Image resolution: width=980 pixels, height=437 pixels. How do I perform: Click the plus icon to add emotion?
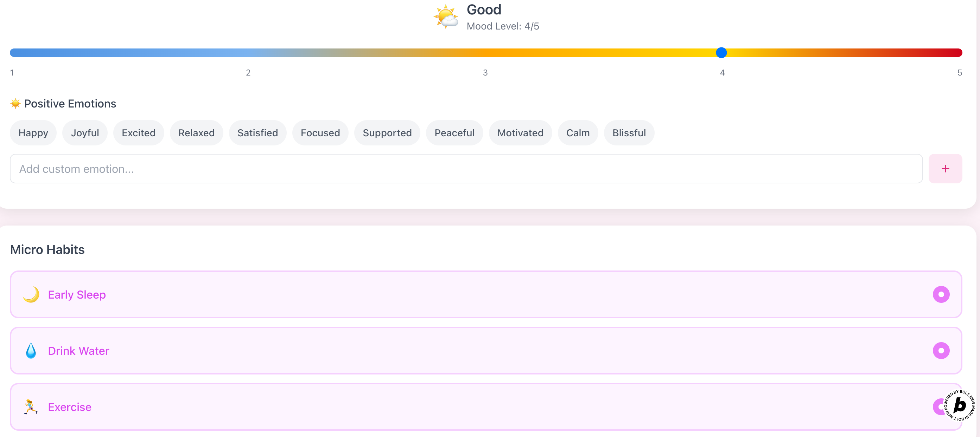[945, 169]
